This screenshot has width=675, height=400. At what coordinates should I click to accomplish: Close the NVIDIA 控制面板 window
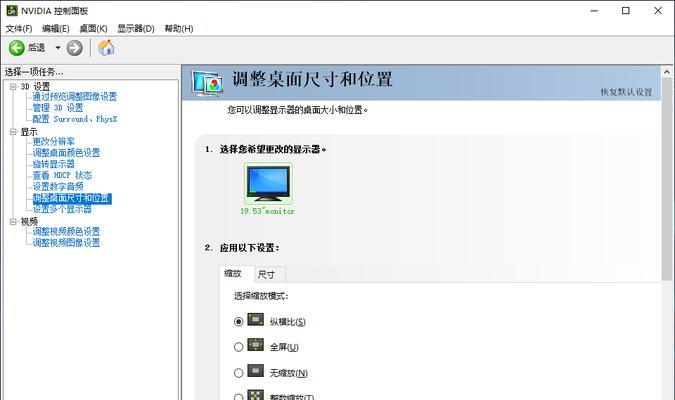coord(658,10)
